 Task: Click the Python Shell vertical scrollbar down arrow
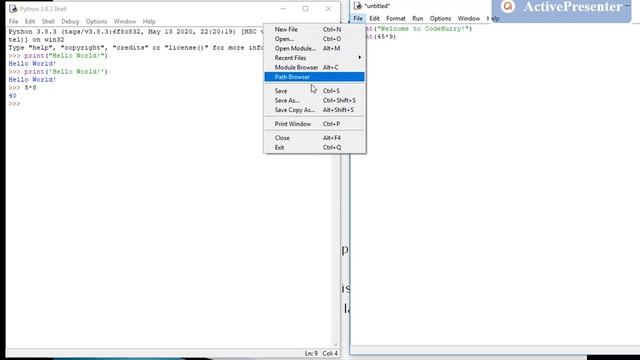click(336, 344)
